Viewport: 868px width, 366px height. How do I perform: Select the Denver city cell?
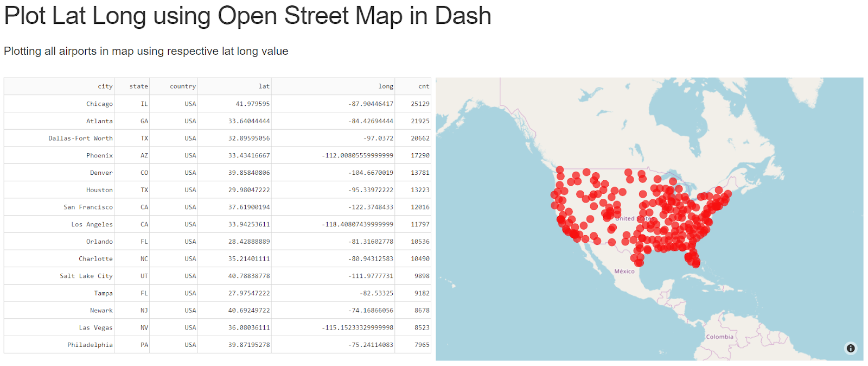pyautogui.click(x=59, y=173)
